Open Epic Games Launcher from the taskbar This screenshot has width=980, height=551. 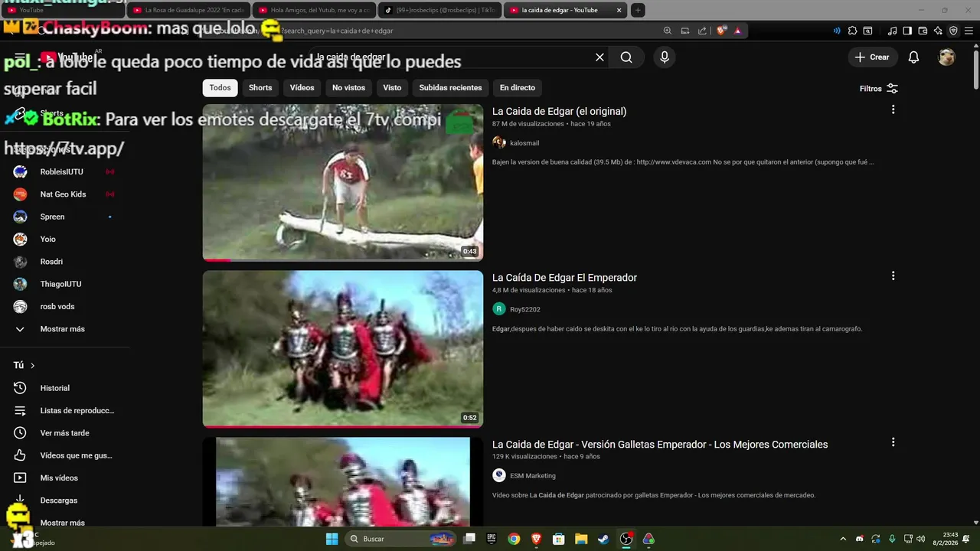tap(492, 539)
